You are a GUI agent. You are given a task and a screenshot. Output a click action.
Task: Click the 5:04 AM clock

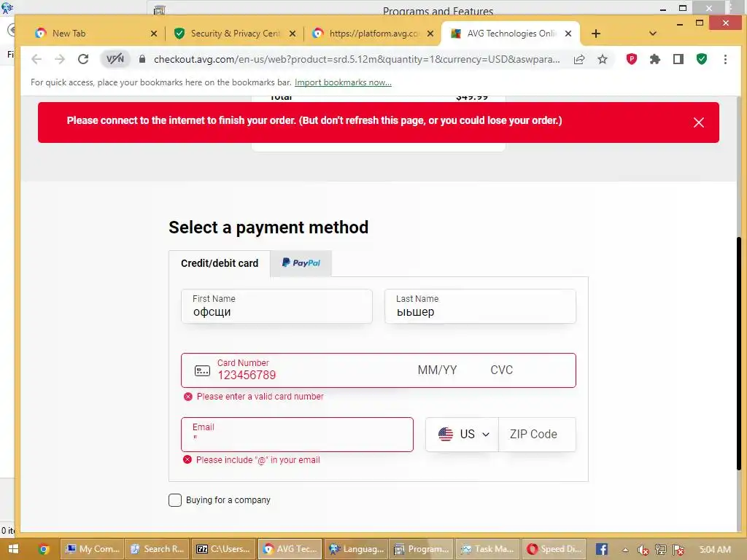(715, 549)
